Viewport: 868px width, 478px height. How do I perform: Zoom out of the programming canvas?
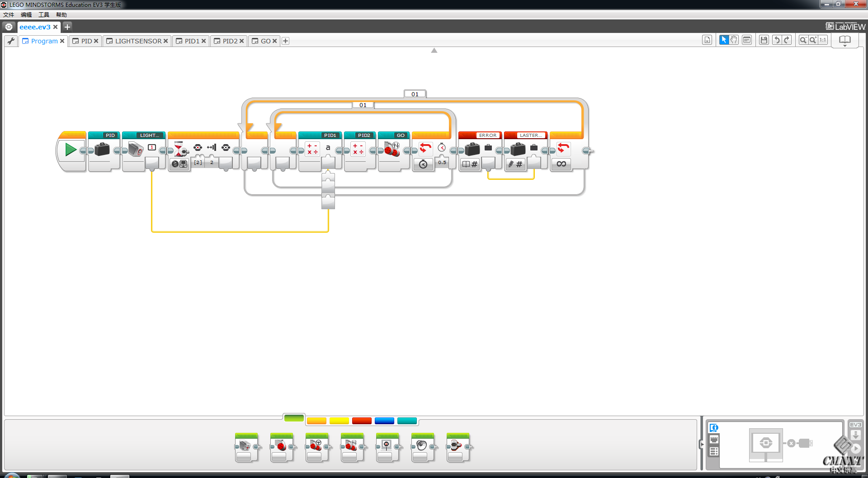coord(803,40)
